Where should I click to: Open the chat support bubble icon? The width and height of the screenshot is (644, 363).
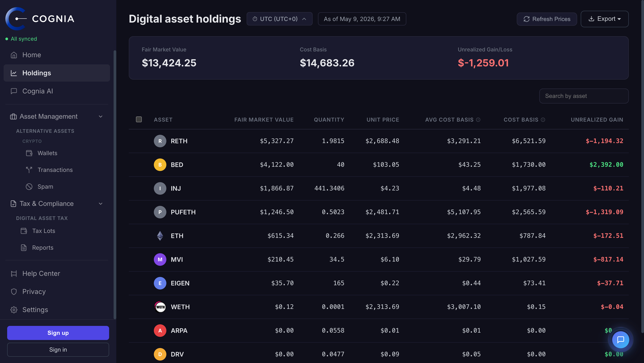pyautogui.click(x=621, y=340)
